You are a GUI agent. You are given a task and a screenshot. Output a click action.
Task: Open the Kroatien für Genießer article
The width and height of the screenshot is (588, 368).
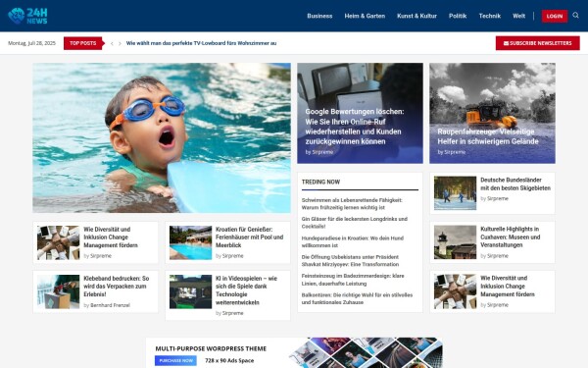249,237
